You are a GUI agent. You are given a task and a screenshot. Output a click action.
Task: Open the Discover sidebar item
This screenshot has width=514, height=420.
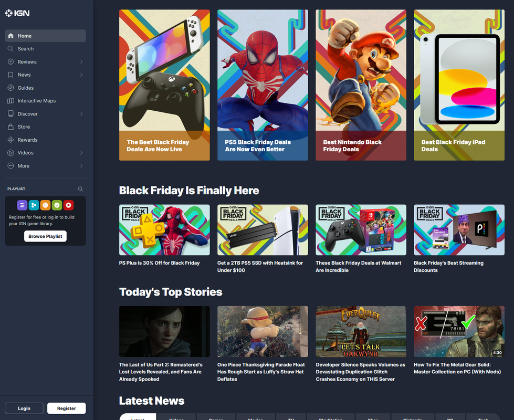click(45, 114)
